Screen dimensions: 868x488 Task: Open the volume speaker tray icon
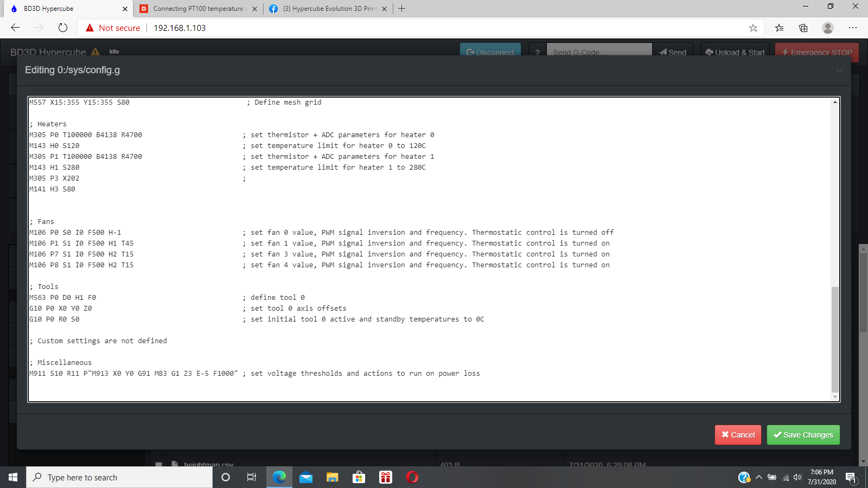(x=797, y=477)
